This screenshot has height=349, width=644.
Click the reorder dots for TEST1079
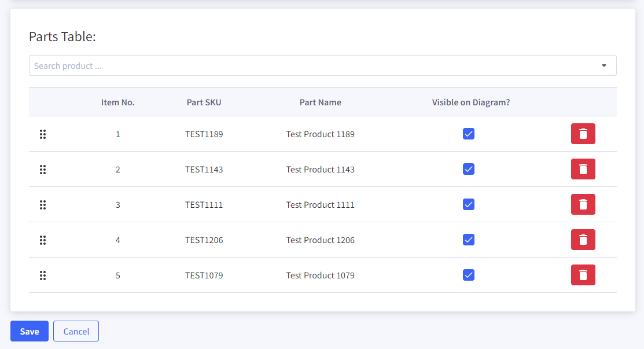tap(43, 275)
